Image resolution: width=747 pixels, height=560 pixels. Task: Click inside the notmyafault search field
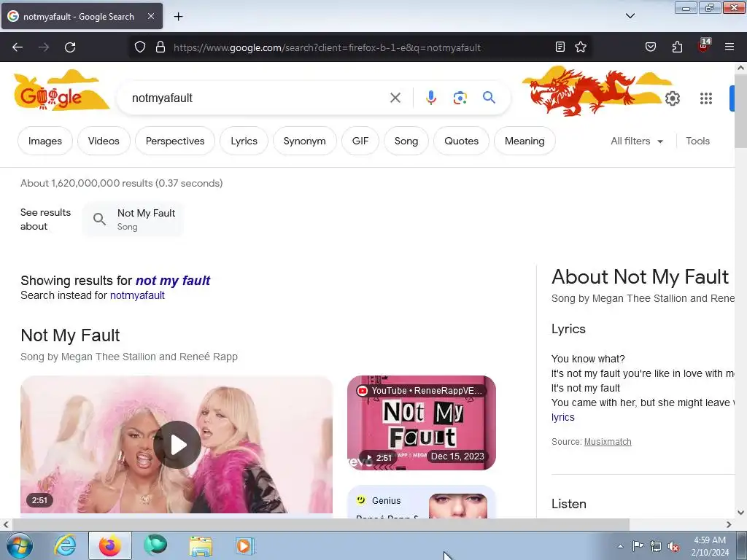258,98
